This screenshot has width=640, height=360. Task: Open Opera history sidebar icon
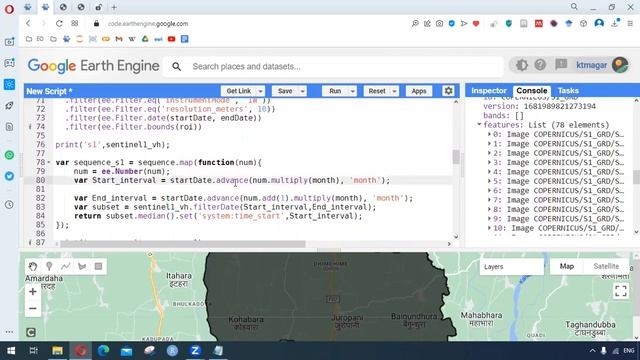[9, 204]
